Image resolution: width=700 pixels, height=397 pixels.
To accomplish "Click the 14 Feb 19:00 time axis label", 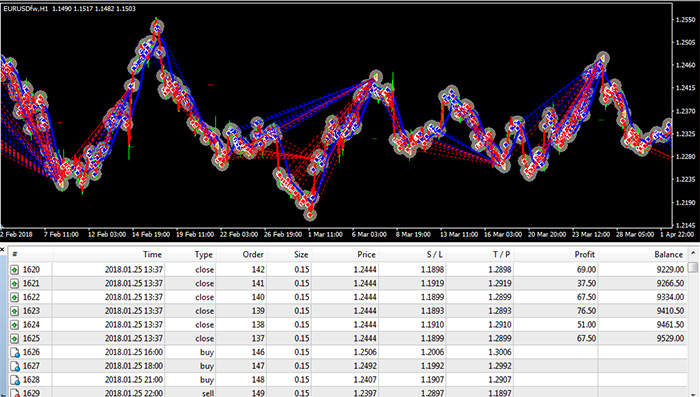I will (x=150, y=234).
